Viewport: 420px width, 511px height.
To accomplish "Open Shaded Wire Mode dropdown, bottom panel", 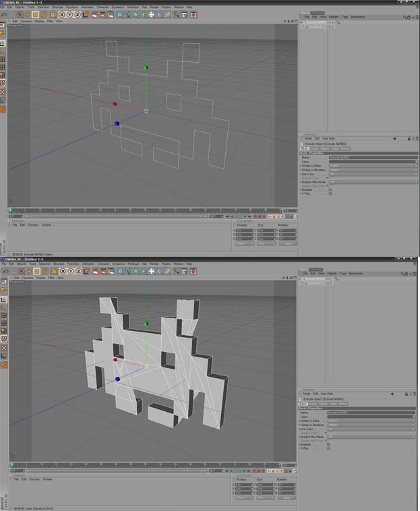I will [371, 437].
